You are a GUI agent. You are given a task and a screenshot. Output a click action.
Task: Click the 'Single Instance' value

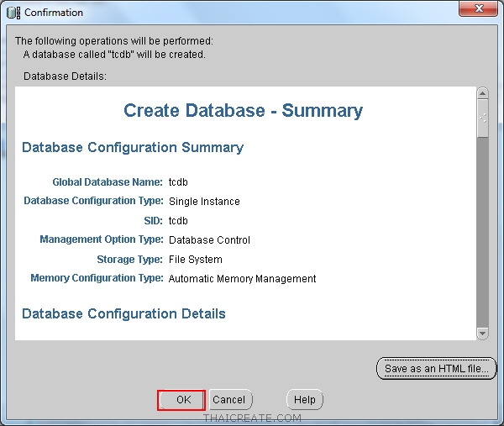204,202
